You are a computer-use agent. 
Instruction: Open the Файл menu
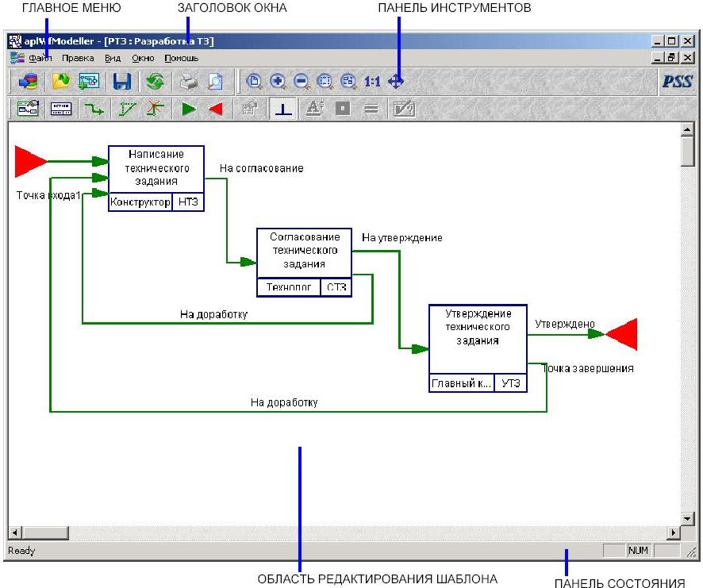point(40,58)
